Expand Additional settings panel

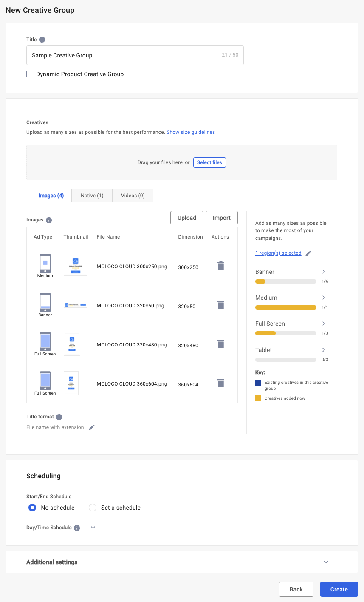(326, 562)
